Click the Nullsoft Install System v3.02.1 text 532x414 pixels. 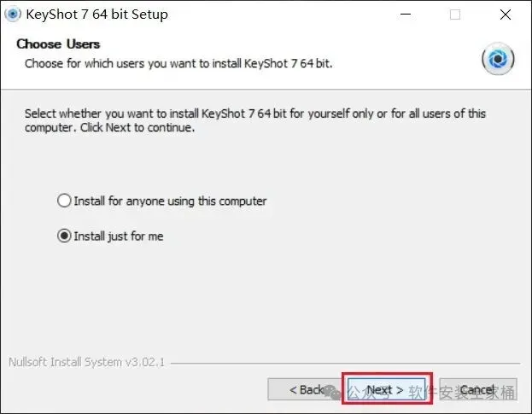[x=86, y=363]
